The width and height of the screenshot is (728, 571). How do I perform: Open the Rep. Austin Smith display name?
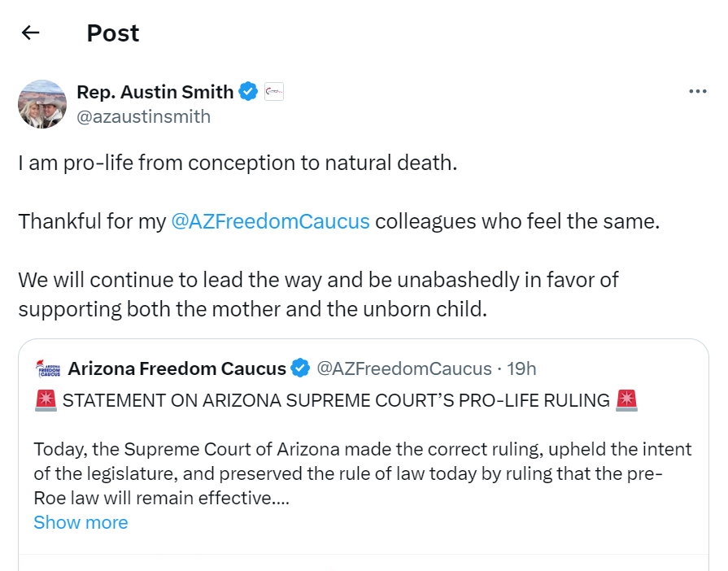[155, 92]
